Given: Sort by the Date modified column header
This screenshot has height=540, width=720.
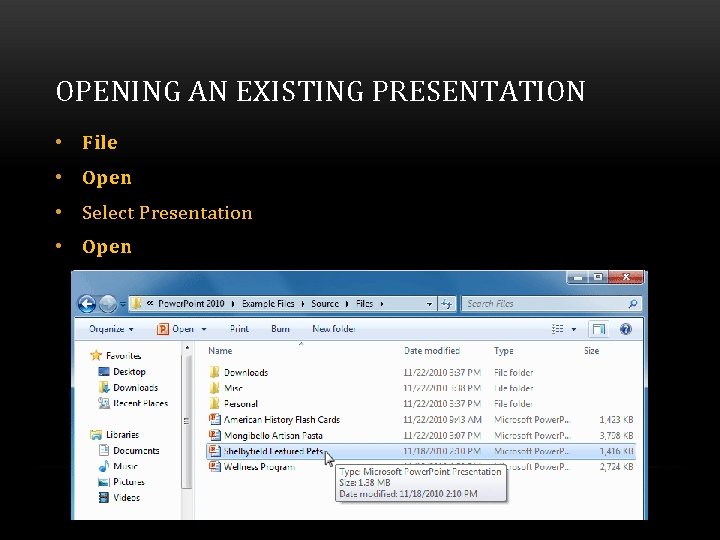Looking at the screenshot, I should pyautogui.click(x=432, y=351).
